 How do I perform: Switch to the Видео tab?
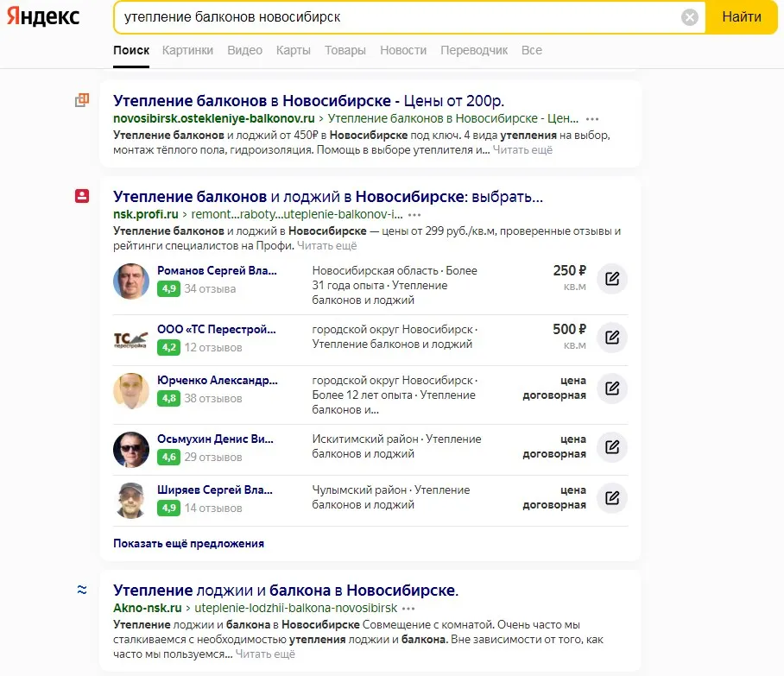click(244, 50)
